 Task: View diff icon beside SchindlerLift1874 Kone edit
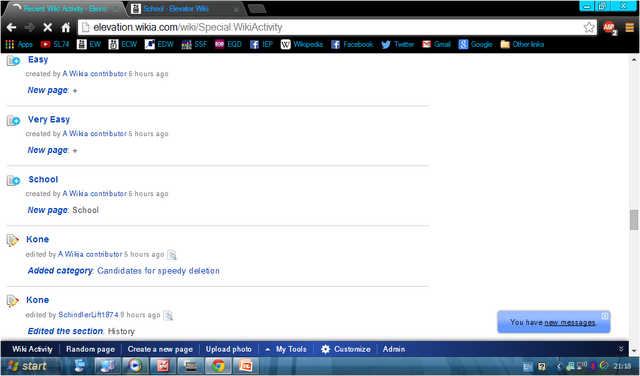[x=168, y=315]
